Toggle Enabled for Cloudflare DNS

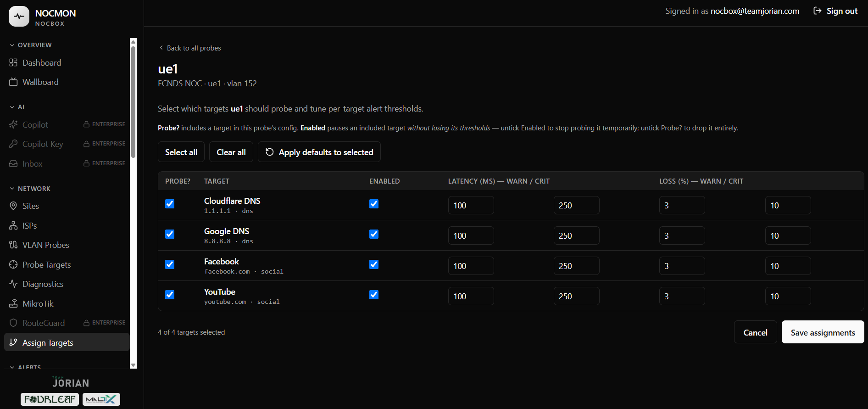(374, 204)
